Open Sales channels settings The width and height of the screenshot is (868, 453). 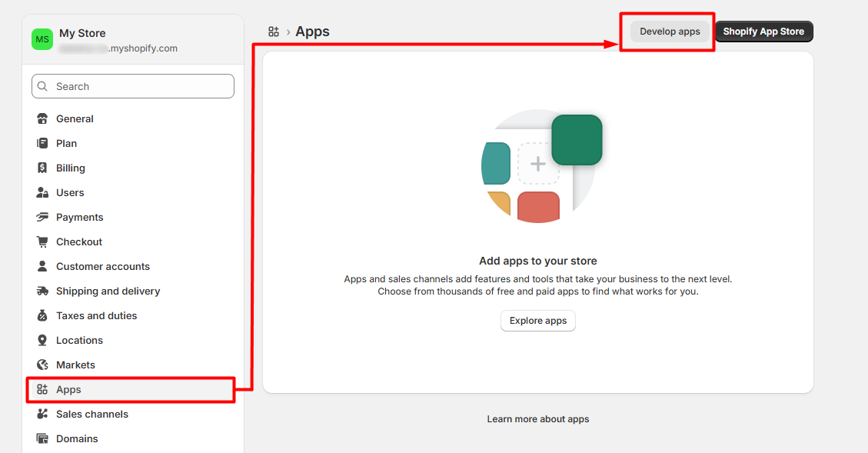click(x=91, y=415)
